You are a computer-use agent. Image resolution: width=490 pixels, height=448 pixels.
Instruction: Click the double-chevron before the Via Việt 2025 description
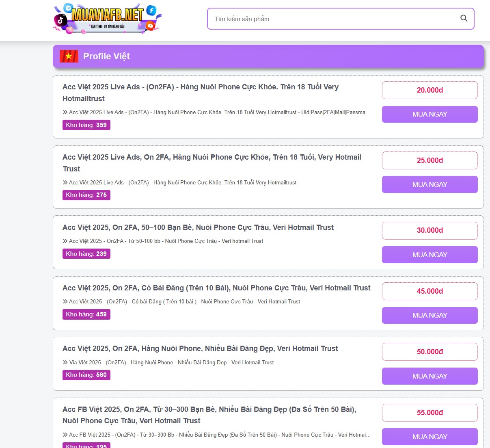tap(65, 362)
